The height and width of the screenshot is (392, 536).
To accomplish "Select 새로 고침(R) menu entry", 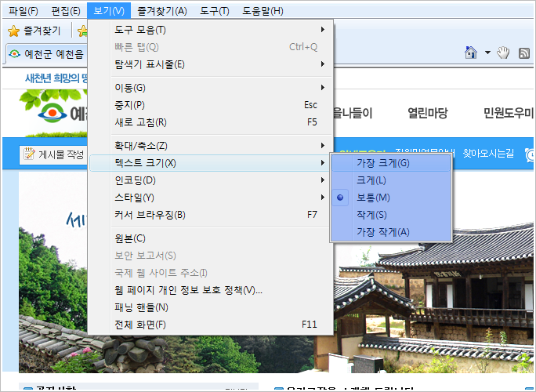I will point(211,122).
